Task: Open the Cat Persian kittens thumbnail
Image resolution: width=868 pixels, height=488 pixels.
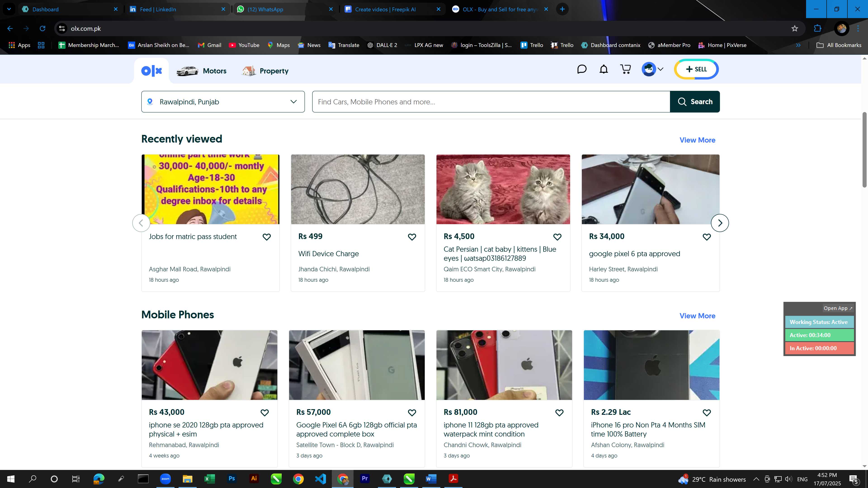Action: click(x=503, y=189)
